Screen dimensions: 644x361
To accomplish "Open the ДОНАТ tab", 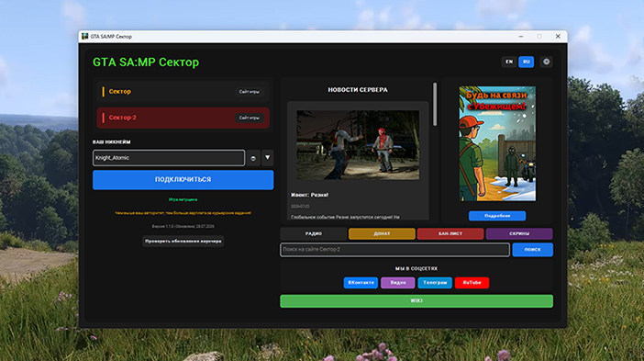I will pos(382,233).
